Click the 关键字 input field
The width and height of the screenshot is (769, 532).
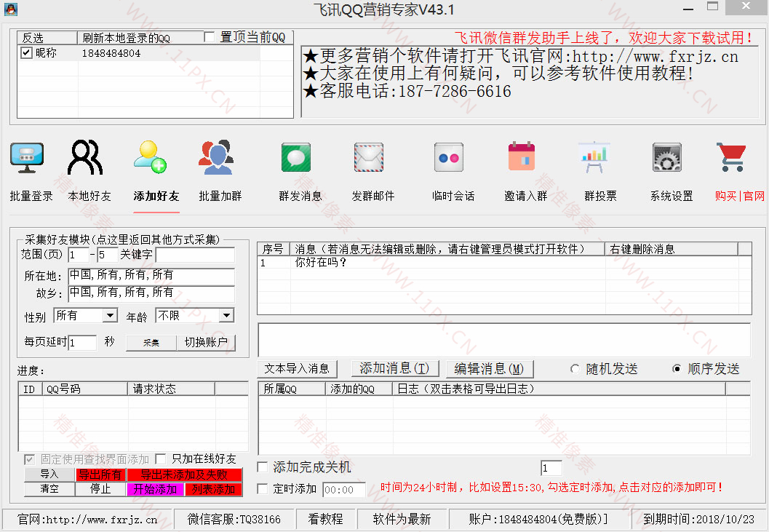195,255
